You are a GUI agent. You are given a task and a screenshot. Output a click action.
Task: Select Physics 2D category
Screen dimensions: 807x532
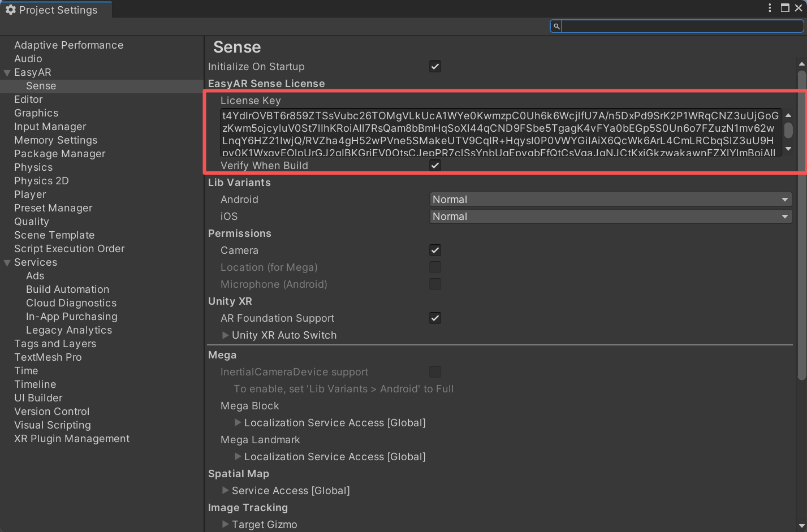click(x=41, y=181)
